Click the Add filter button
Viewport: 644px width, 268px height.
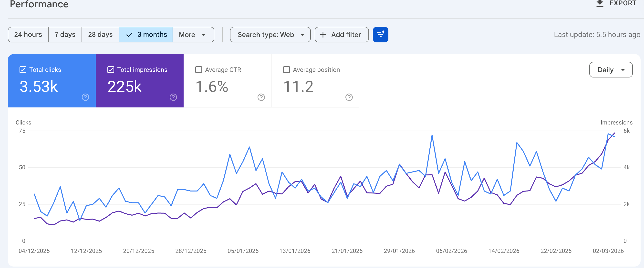point(342,35)
